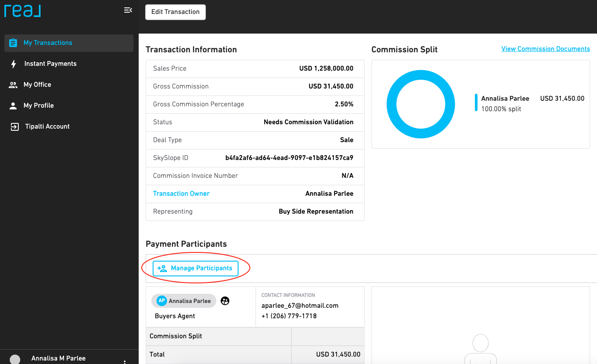Click the face icon beside Annalisa Parlee chip
The image size is (597, 364).
click(225, 301)
